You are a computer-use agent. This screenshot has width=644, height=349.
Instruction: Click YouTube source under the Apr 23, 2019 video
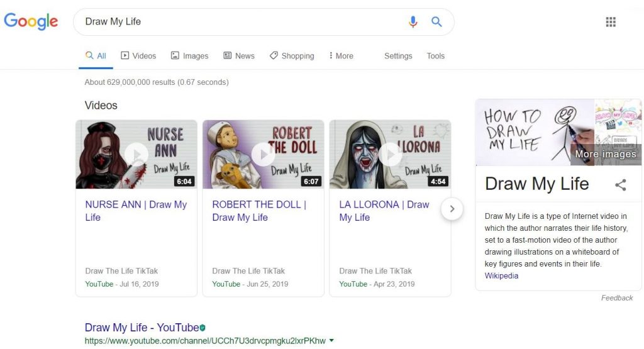353,284
